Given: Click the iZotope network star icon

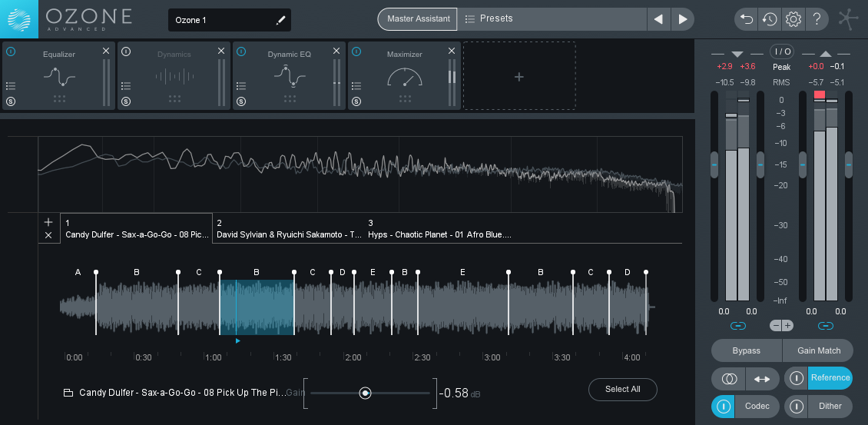Looking at the screenshot, I should pos(849,19).
